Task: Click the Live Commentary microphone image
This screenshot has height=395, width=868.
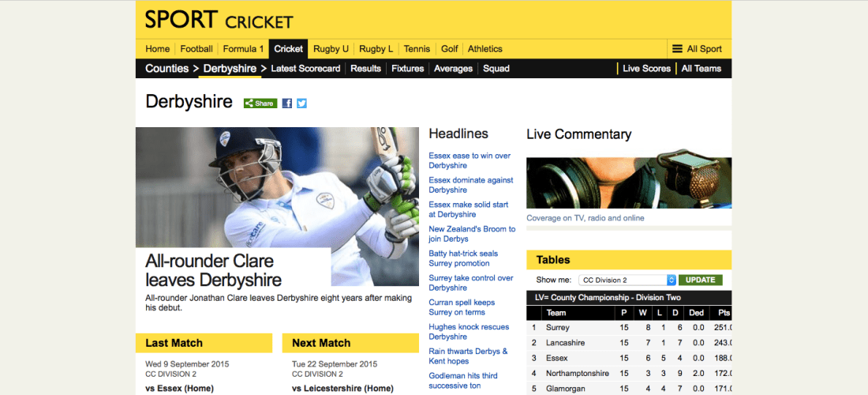Action: click(628, 182)
